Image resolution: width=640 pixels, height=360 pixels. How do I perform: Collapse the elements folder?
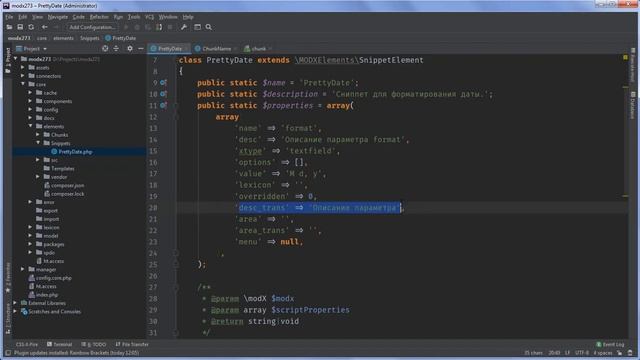(x=30, y=126)
